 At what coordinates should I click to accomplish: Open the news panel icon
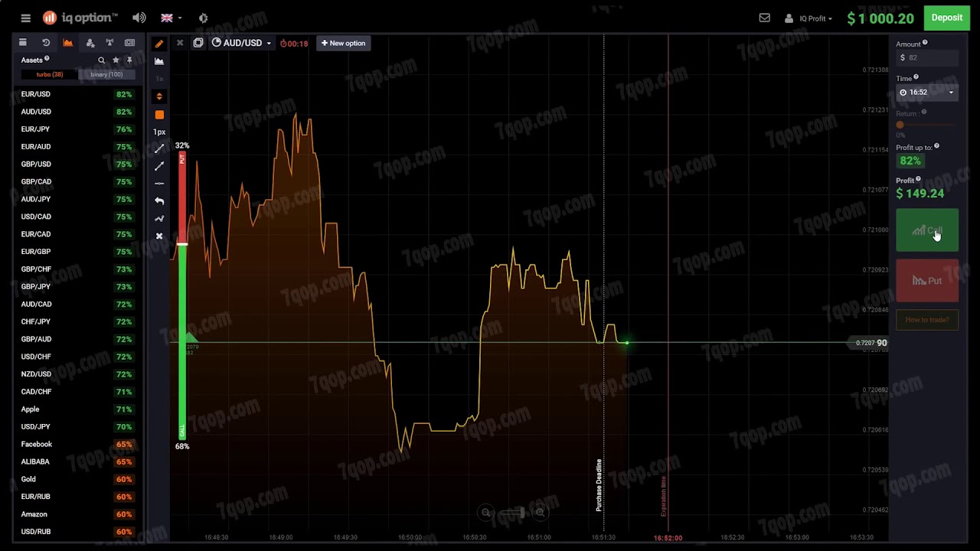click(129, 43)
